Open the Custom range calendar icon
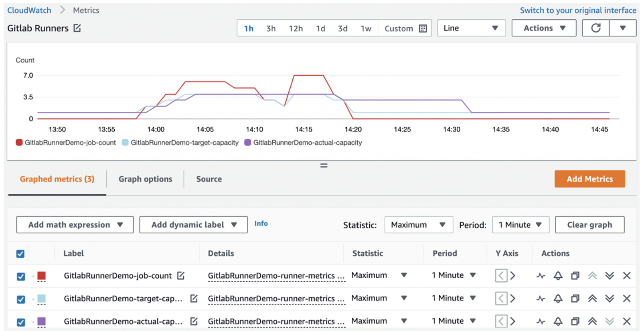This screenshot has width=644, height=331. tap(423, 28)
